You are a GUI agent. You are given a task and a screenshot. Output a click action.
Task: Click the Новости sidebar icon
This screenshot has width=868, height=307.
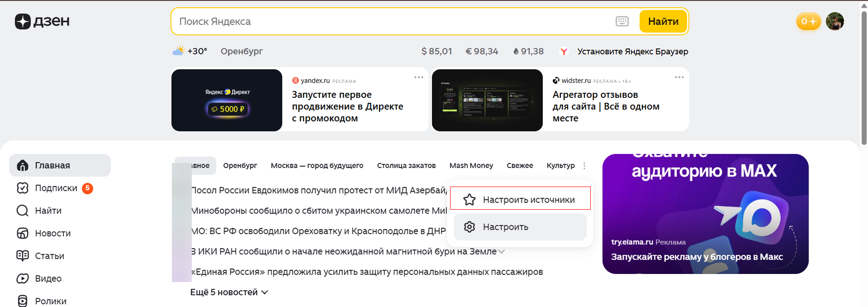(23, 233)
